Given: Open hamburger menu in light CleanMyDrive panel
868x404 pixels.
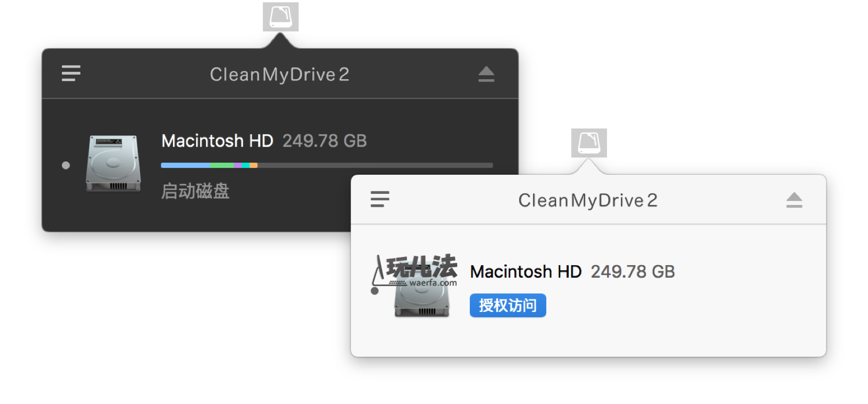Looking at the screenshot, I should click(x=380, y=199).
